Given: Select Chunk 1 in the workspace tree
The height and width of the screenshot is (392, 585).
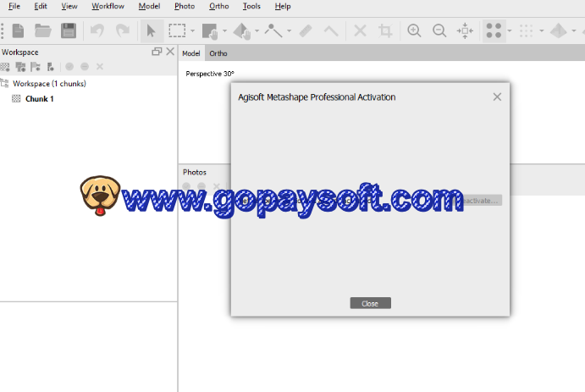Looking at the screenshot, I should coord(40,99).
